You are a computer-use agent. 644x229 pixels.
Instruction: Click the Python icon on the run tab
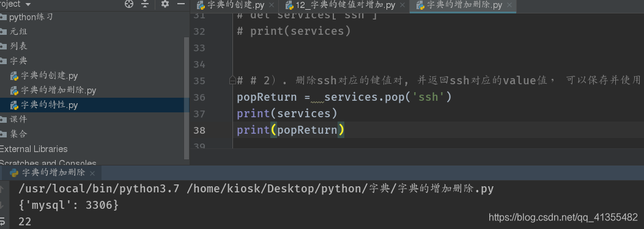tap(14, 173)
